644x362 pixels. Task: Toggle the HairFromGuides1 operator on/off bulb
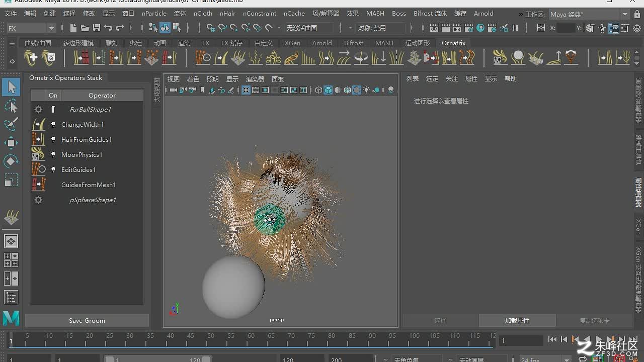coord(53,139)
